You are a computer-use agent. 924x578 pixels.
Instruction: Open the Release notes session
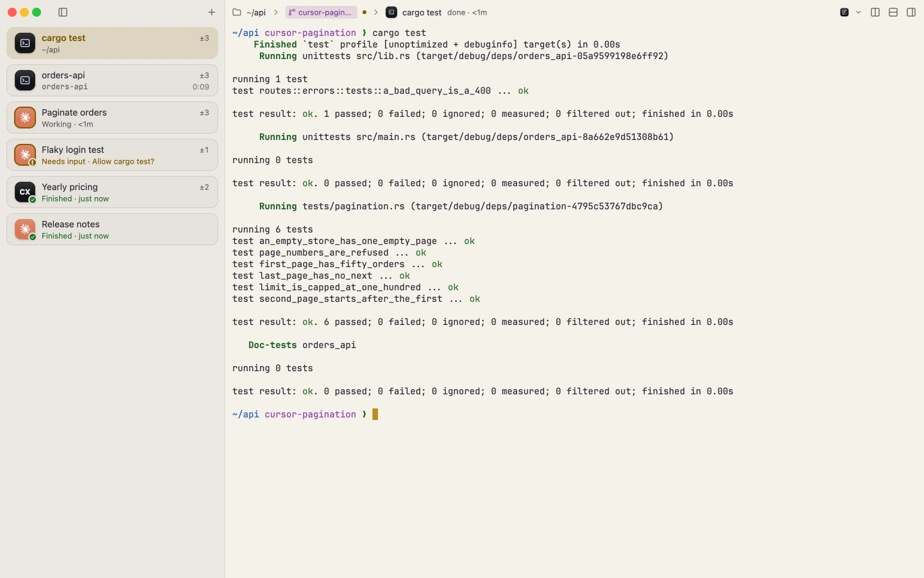[112, 229]
